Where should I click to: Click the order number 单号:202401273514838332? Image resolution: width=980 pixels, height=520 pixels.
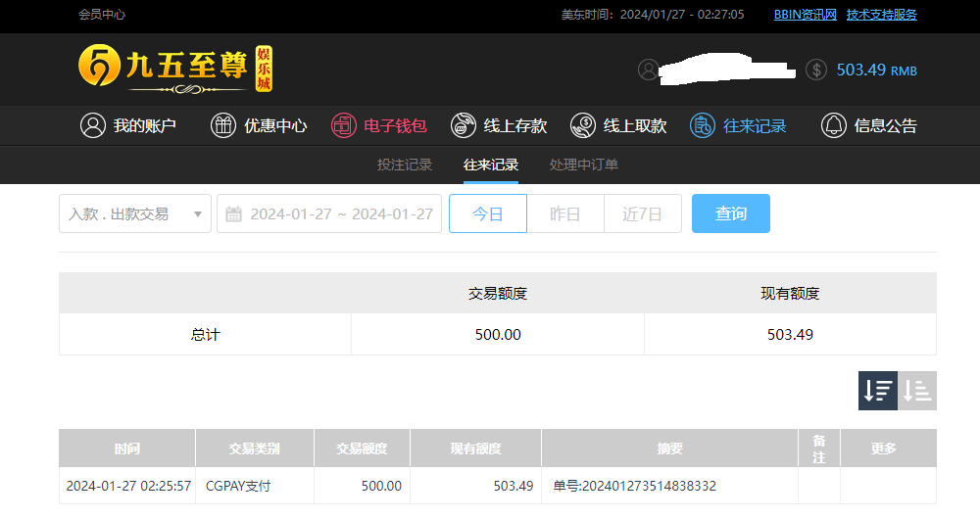tap(634, 486)
